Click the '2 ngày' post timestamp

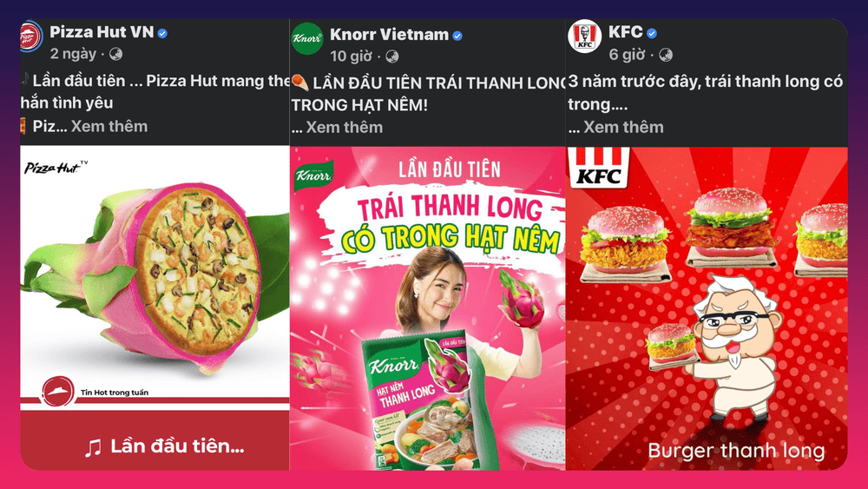point(73,54)
